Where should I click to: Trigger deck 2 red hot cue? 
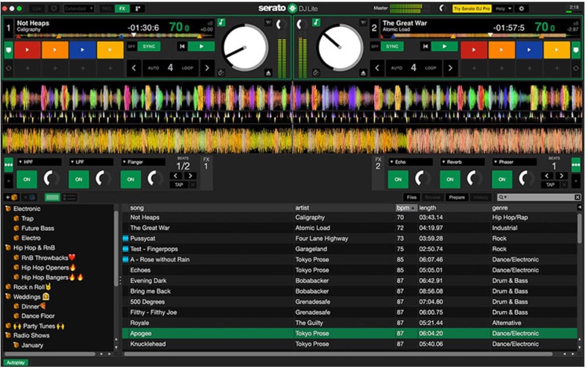click(474, 50)
